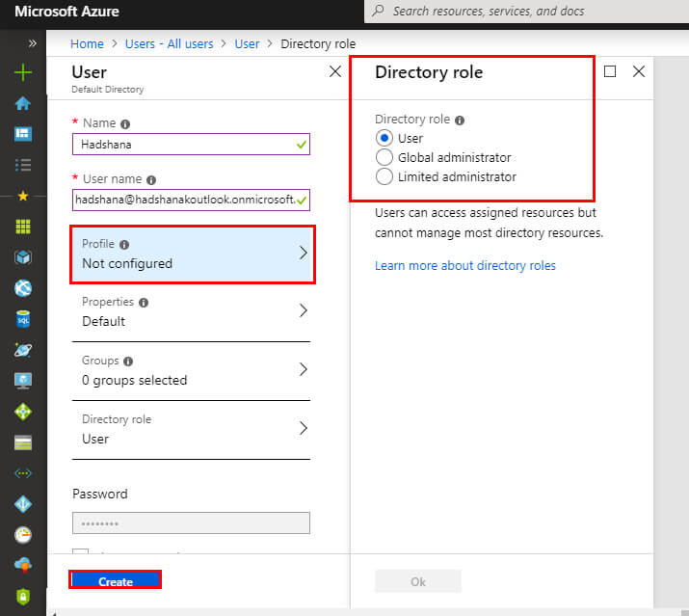Go to Users - All users breadcrumb

pos(170,44)
